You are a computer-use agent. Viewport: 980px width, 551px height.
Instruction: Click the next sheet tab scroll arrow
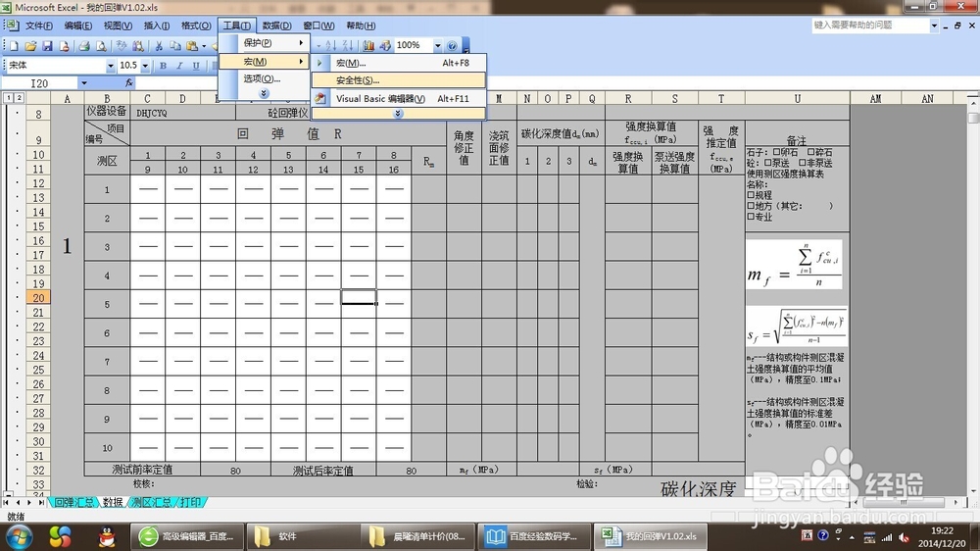[x=29, y=502]
